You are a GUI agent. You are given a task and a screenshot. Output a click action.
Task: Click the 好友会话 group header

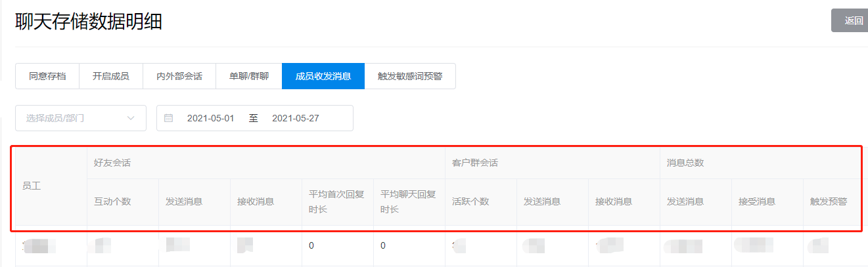(112, 163)
